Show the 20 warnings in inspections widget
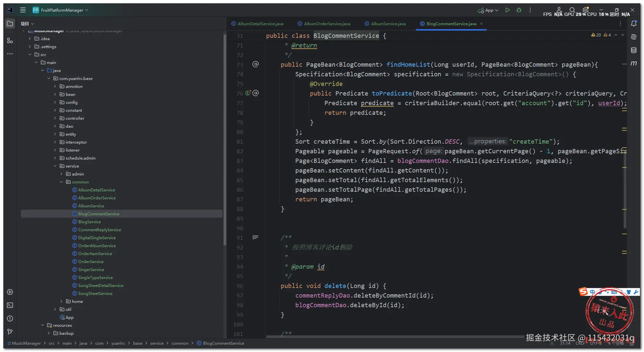This screenshot has width=644, height=352. coord(596,35)
